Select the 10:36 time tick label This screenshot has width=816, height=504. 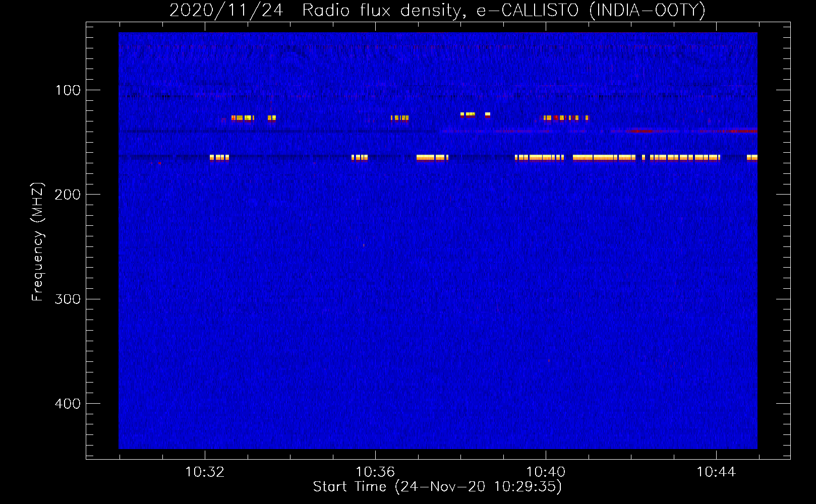click(375, 472)
